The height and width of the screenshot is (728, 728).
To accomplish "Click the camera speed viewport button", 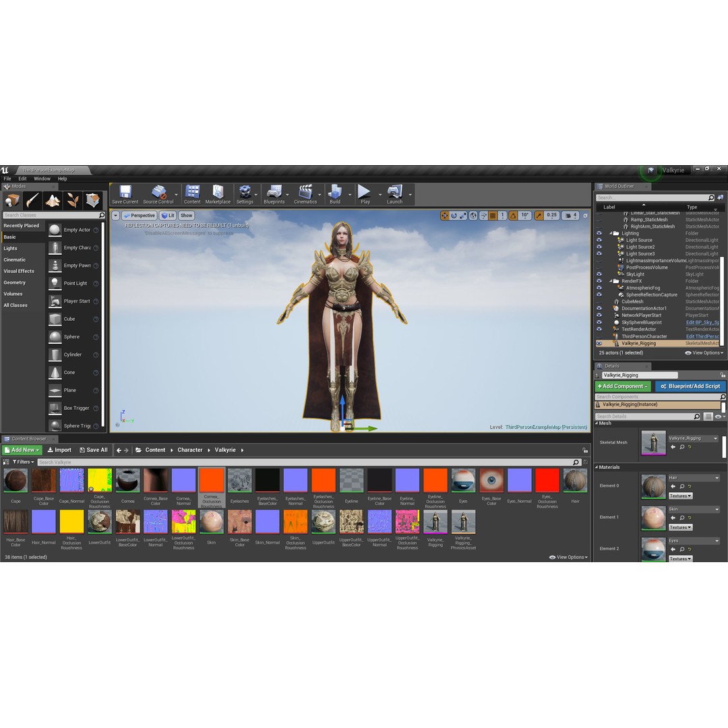I will (x=571, y=216).
